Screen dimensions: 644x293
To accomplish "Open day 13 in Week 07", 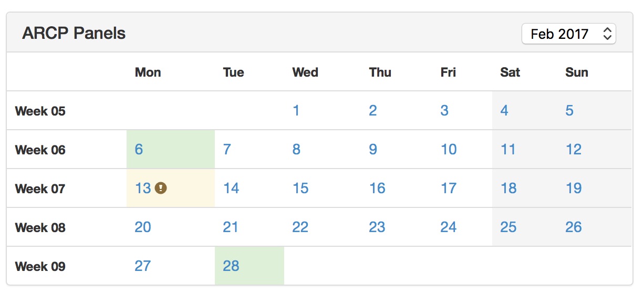I will (x=143, y=189).
